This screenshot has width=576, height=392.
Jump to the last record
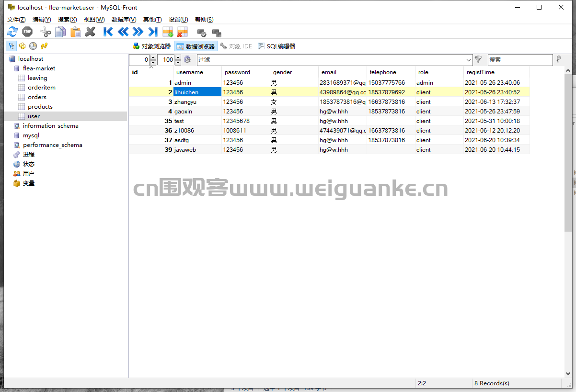click(153, 32)
